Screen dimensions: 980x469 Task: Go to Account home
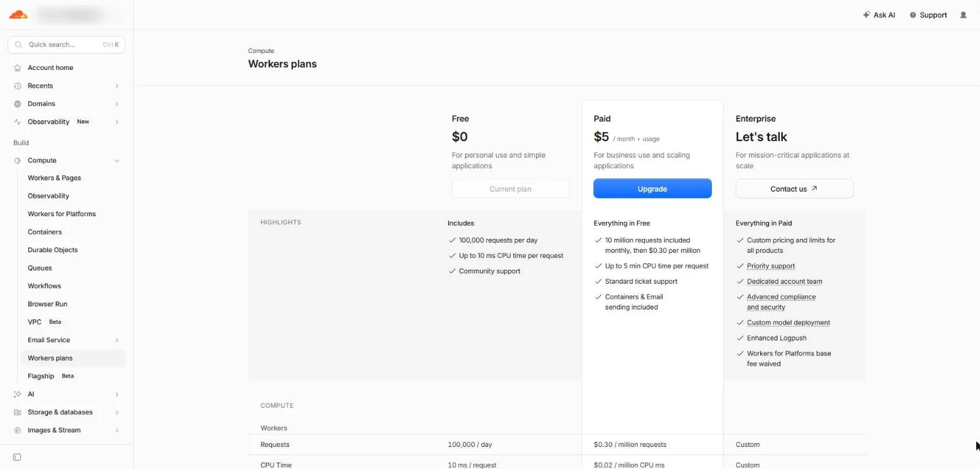(67, 67)
